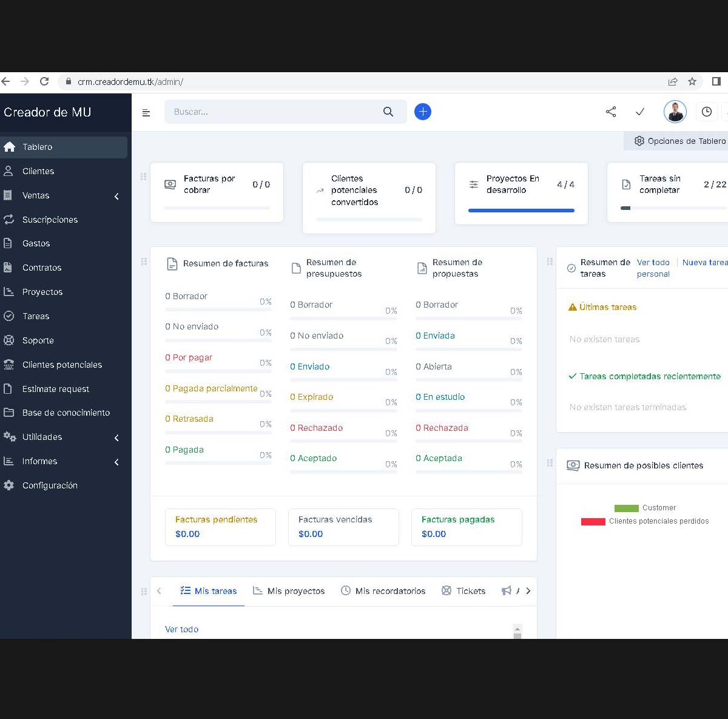
Task: Bookmark page with the star icon
Action: 692,81
